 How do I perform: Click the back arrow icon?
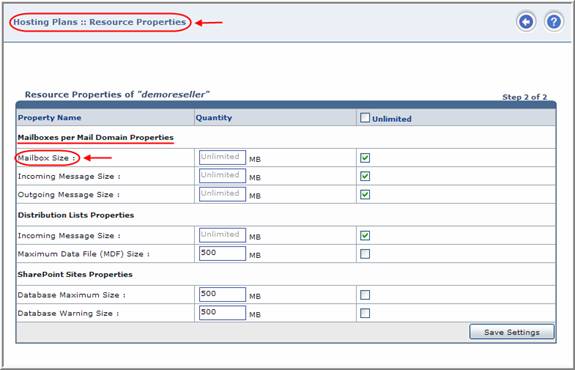[x=526, y=22]
